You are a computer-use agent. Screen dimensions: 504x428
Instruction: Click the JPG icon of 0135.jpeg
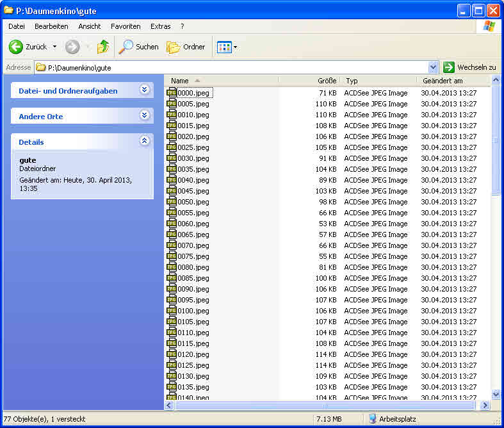[172, 387]
